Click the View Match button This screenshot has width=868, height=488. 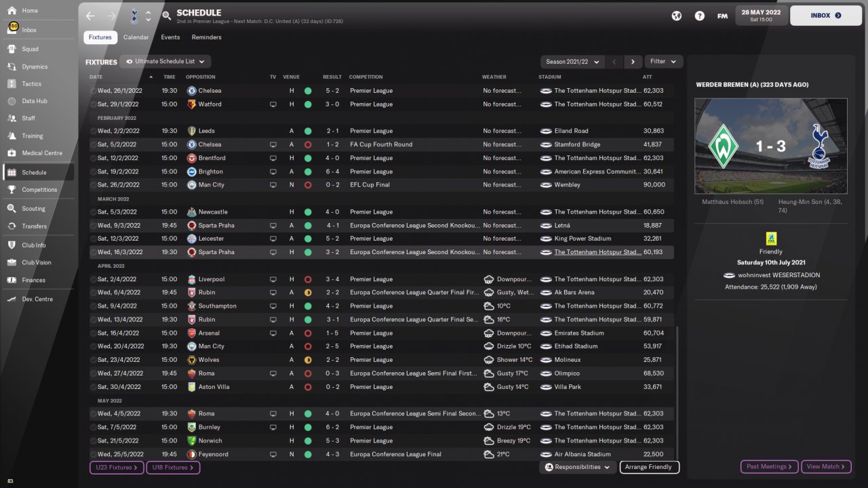(x=825, y=467)
